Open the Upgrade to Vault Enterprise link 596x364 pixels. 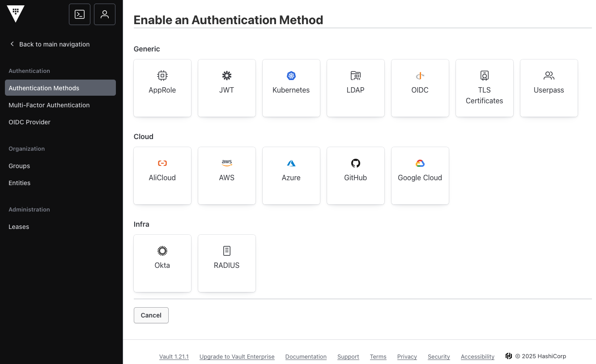click(x=237, y=356)
